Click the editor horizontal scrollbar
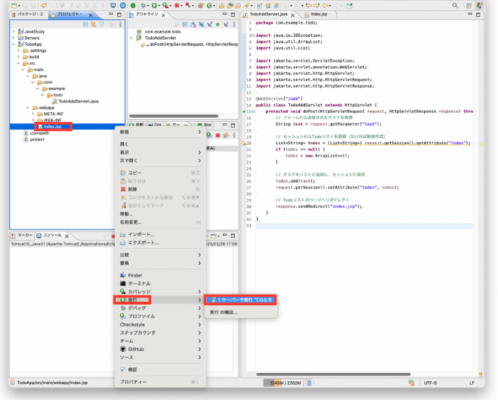 333,374
